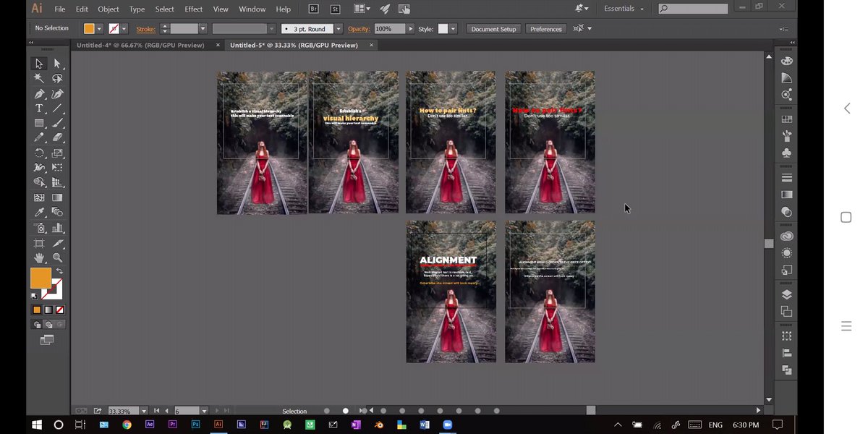Select the Artboard tool

tap(40, 243)
